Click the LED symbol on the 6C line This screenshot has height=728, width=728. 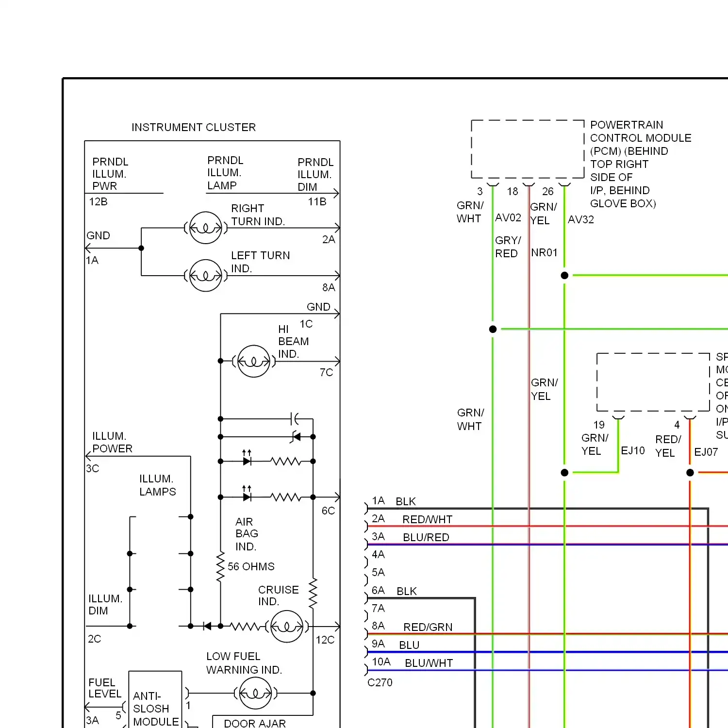(247, 494)
